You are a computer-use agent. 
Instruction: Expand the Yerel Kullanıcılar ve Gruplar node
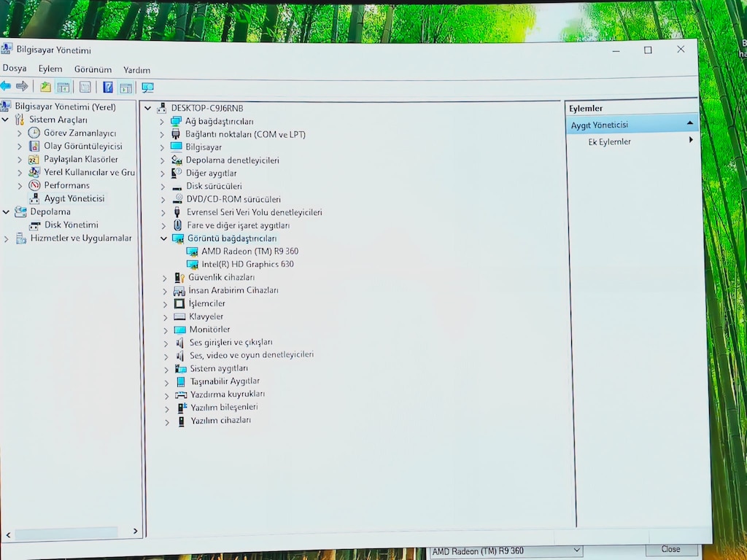click(x=20, y=172)
